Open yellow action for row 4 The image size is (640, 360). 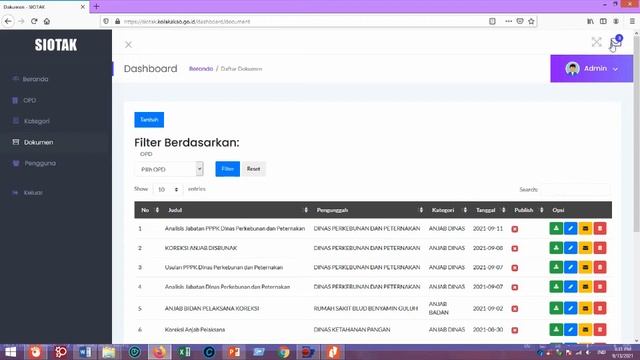pos(585,287)
